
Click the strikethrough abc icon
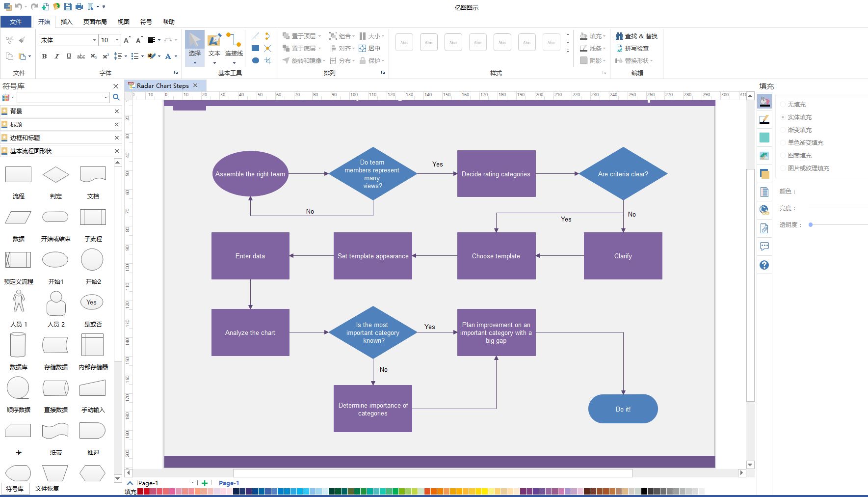(81, 56)
